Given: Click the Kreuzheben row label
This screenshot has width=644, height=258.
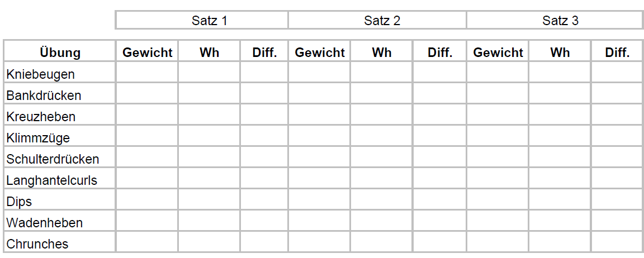Looking at the screenshot, I should point(41,116).
